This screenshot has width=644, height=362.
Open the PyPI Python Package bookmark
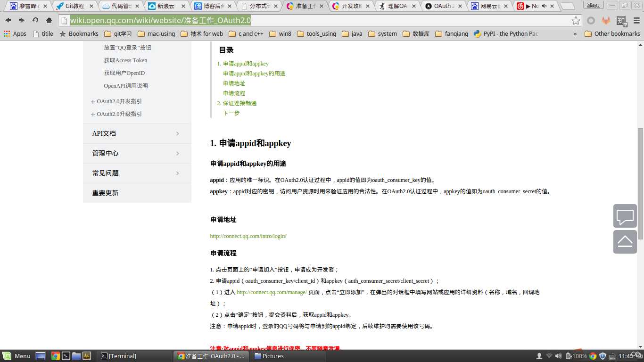(x=505, y=33)
